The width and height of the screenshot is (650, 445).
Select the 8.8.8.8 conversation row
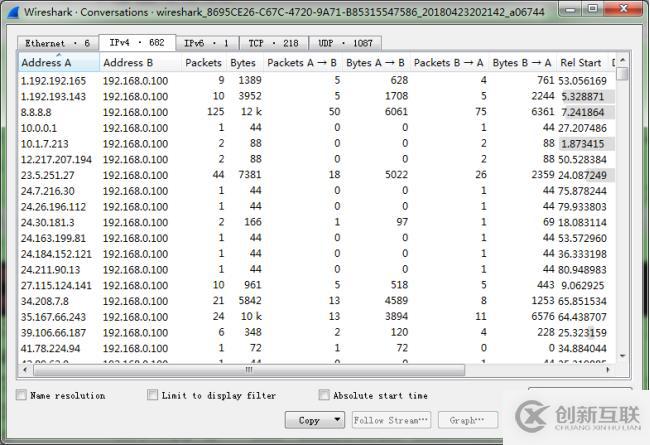pyautogui.click(x=317, y=112)
